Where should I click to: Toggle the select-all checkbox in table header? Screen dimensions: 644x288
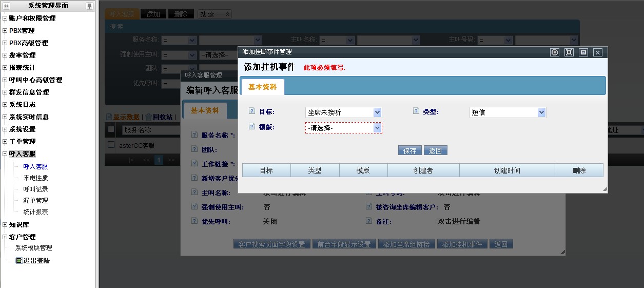[x=111, y=130]
